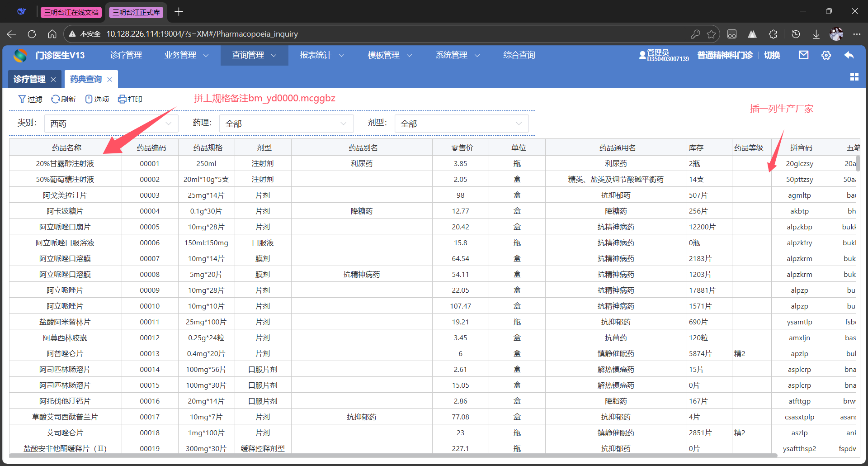Click 普通精神科门诊 department label
Screen dimensions: 868x466
[x=725, y=55]
